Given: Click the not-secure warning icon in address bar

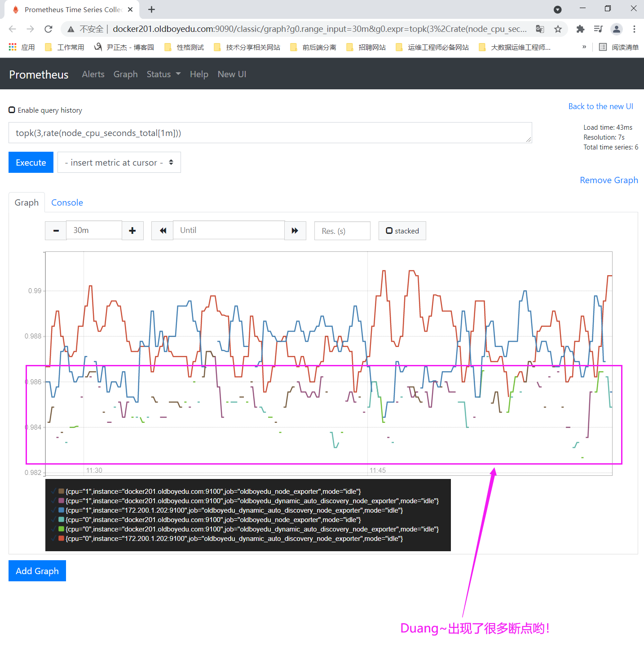Looking at the screenshot, I should [x=71, y=29].
